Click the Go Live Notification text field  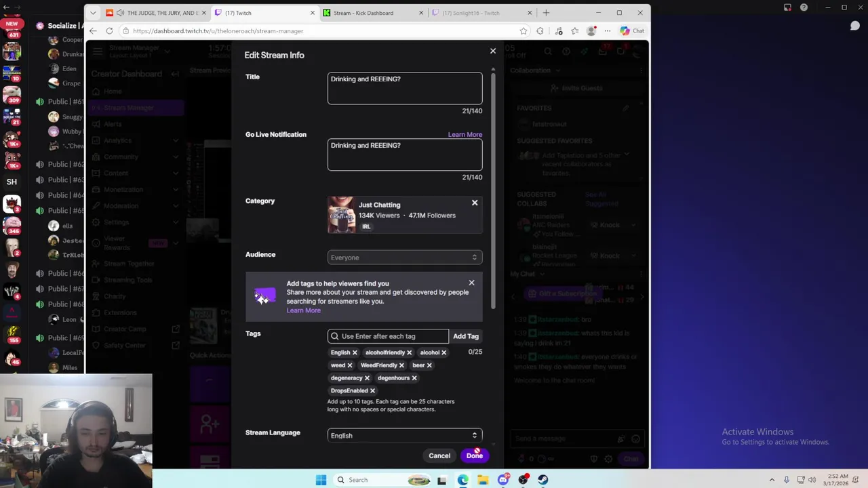tap(405, 155)
